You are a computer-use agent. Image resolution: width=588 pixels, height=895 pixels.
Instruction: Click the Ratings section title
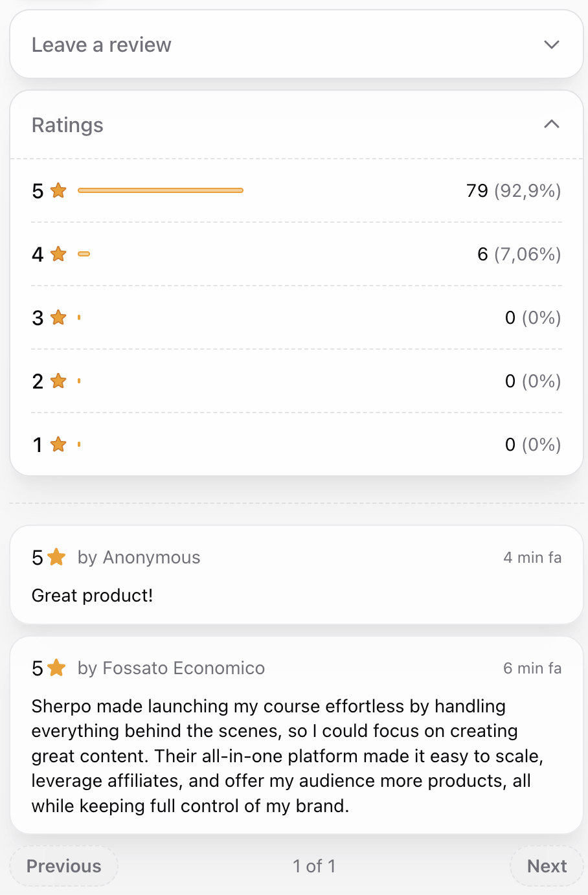coord(67,125)
